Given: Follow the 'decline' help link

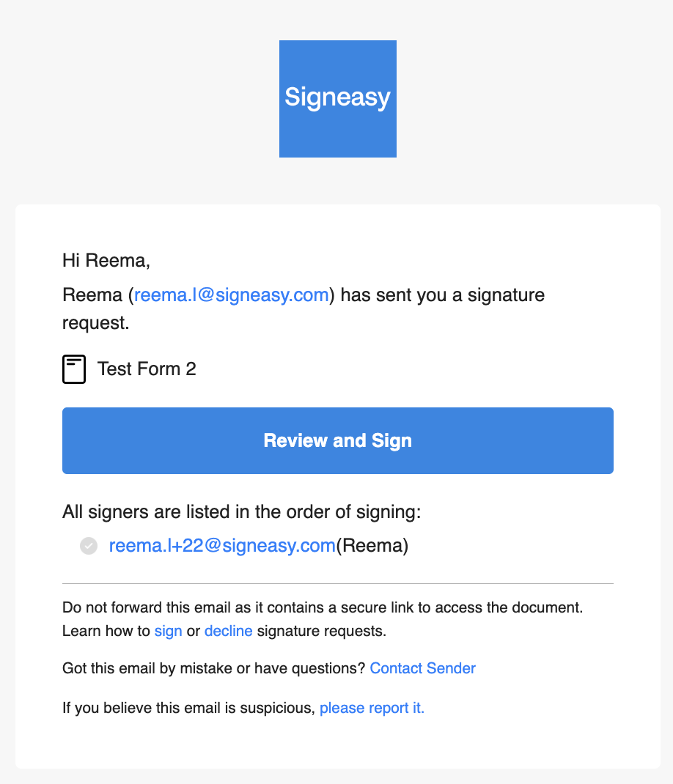Looking at the screenshot, I should (228, 631).
